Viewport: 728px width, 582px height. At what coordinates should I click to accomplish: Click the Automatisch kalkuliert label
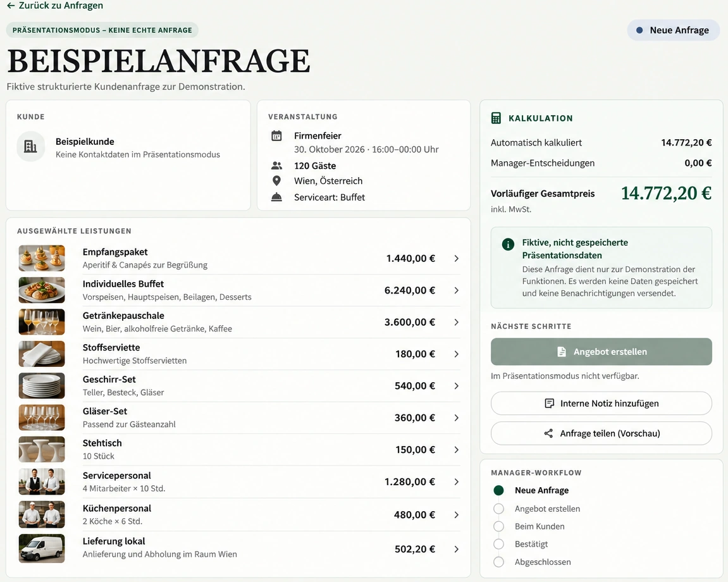(x=536, y=142)
